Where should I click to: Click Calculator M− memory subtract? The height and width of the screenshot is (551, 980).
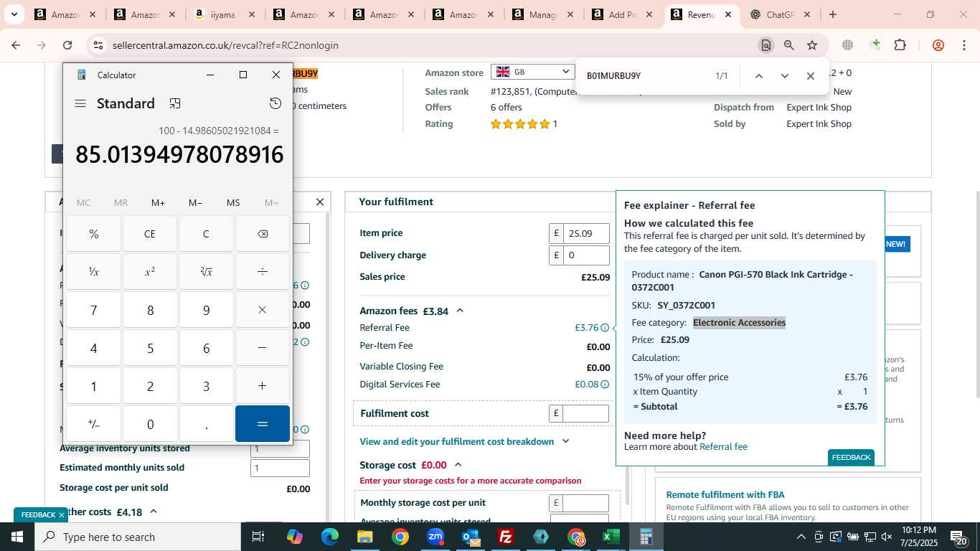tap(196, 203)
